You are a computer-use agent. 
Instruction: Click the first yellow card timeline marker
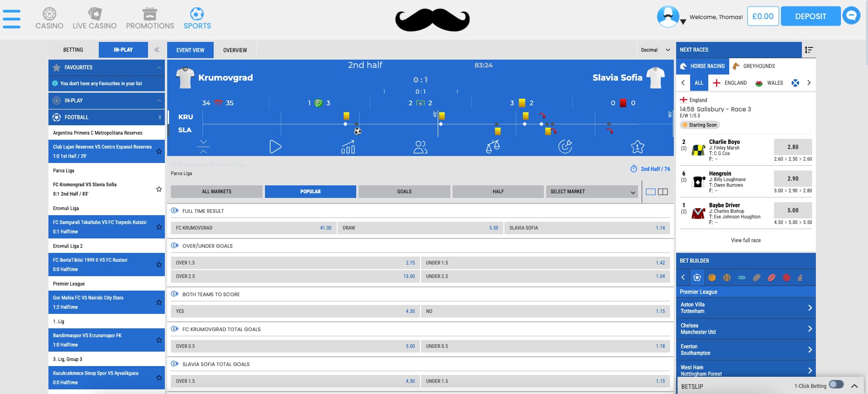[x=346, y=116]
